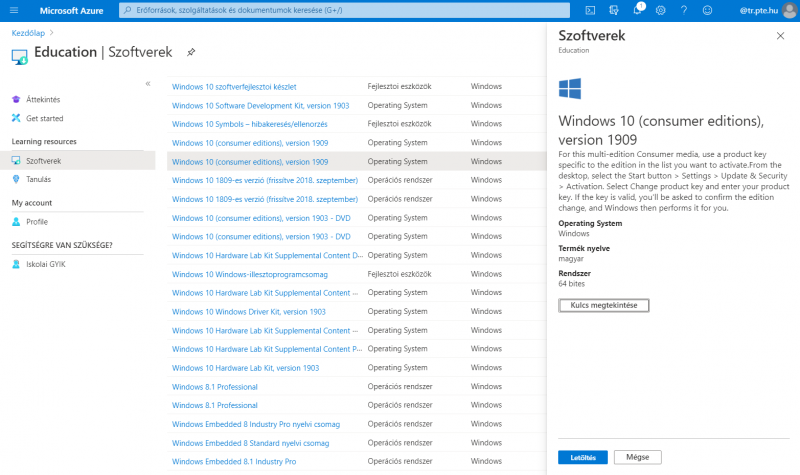Image resolution: width=800 pixels, height=475 pixels.
Task: Click Operating System in the Driver Kit row
Action: 397,311
